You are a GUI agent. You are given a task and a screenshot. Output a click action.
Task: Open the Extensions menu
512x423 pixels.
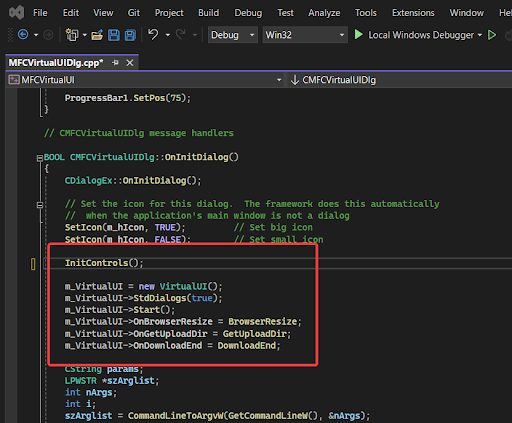coord(413,13)
